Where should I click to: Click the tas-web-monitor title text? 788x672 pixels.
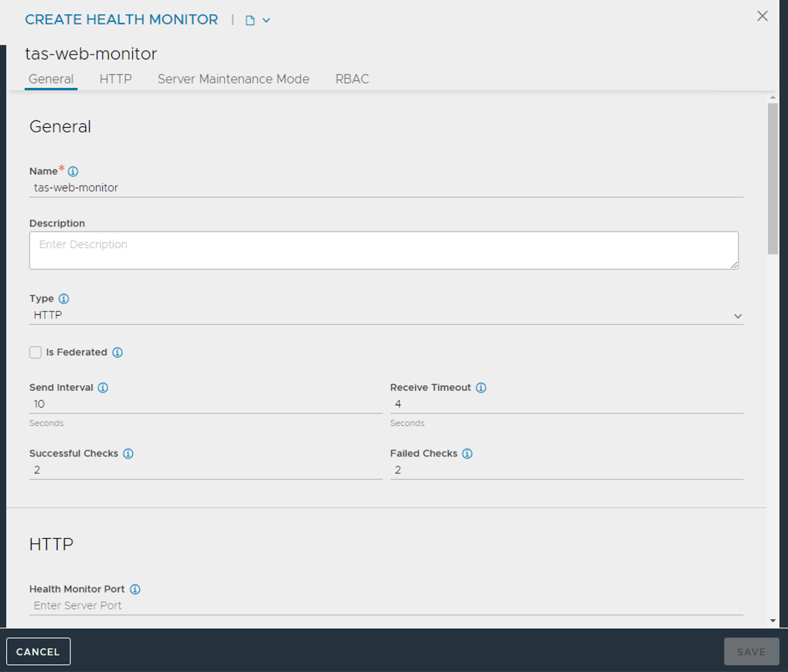point(91,54)
